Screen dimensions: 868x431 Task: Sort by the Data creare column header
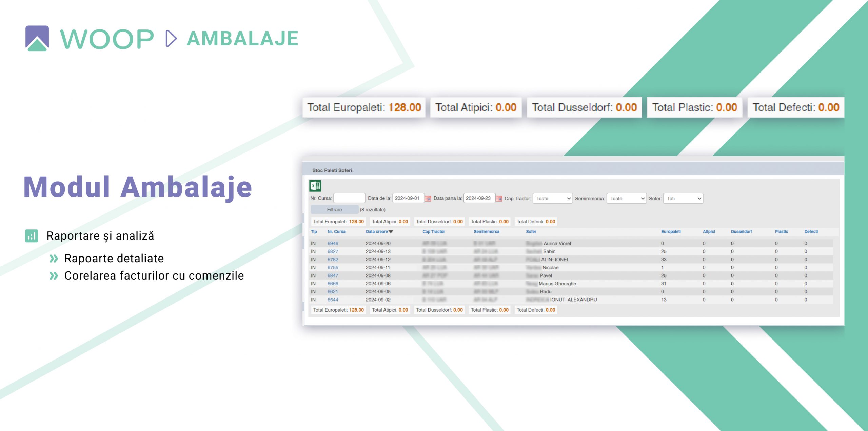click(x=376, y=232)
